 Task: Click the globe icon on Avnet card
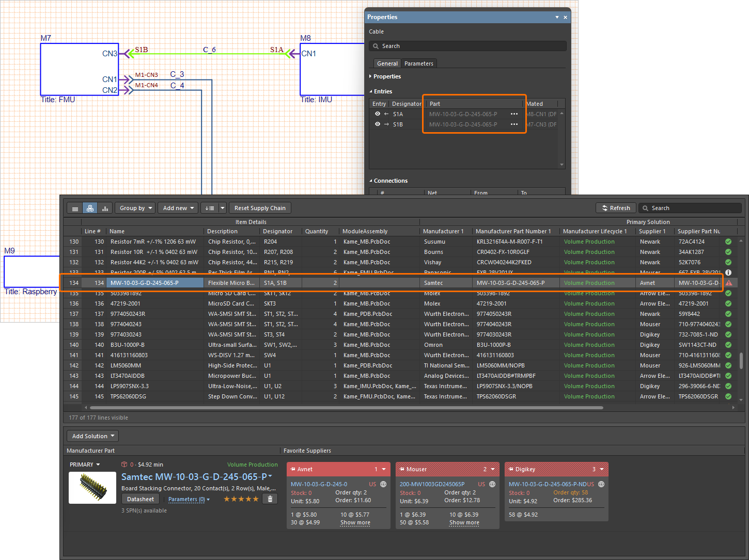coord(383,484)
